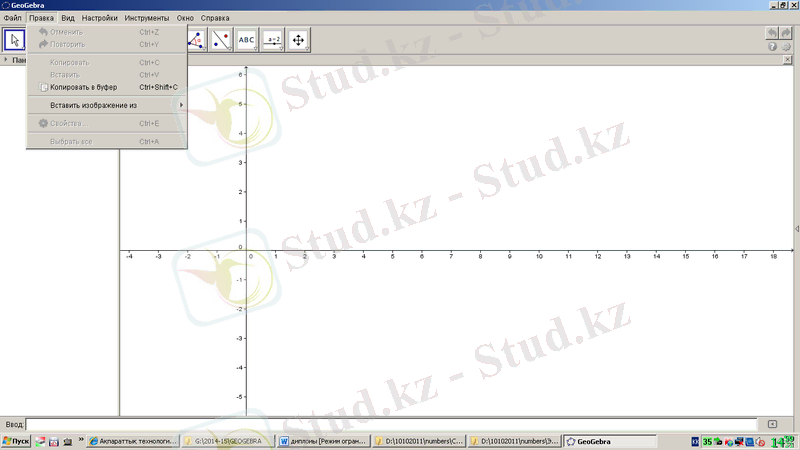Select the Reflect about line tool
The height and width of the screenshot is (450, 800).
point(221,40)
